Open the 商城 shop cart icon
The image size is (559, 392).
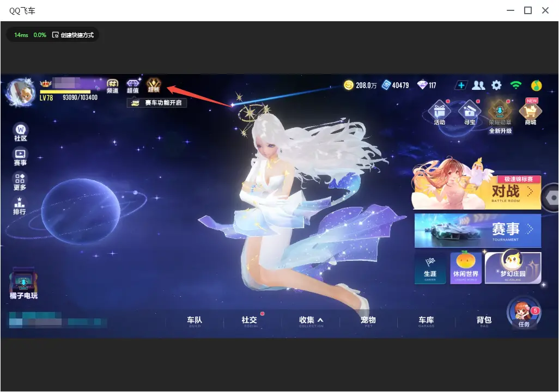point(531,112)
